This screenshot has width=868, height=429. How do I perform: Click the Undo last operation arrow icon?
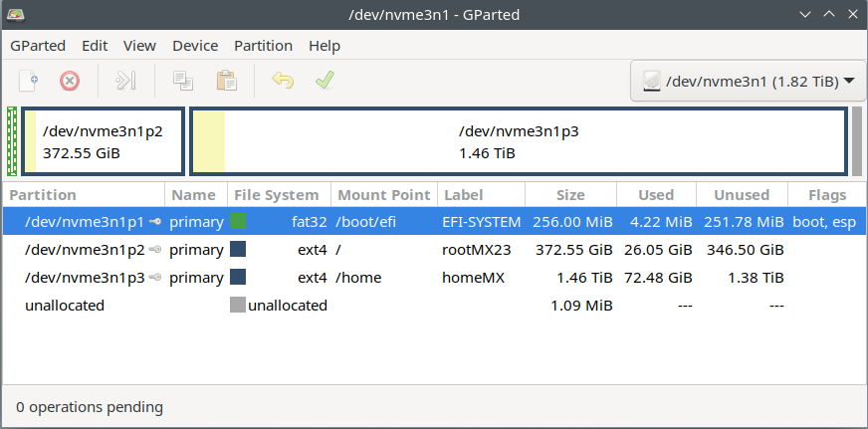pyautogui.click(x=283, y=81)
